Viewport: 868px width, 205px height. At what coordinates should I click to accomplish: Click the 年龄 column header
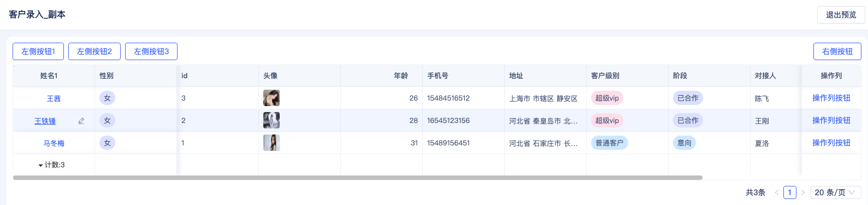coord(401,76)
